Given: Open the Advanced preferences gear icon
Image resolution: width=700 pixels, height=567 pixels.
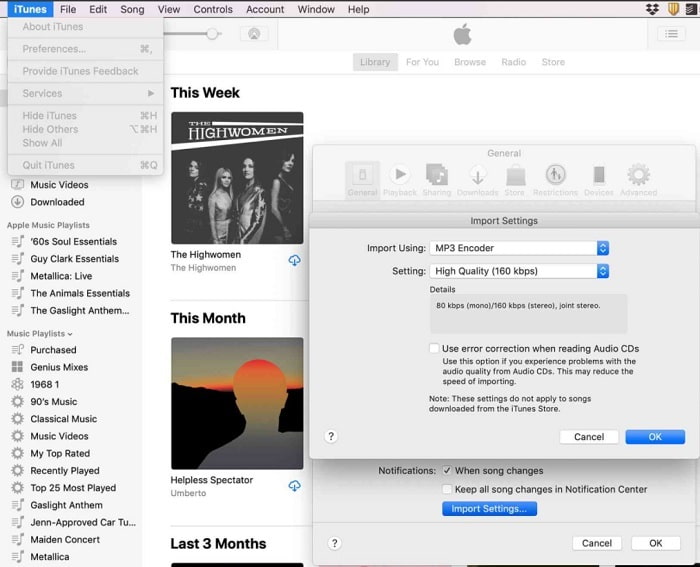Looking at the screenshot, I should click(638, 177).
